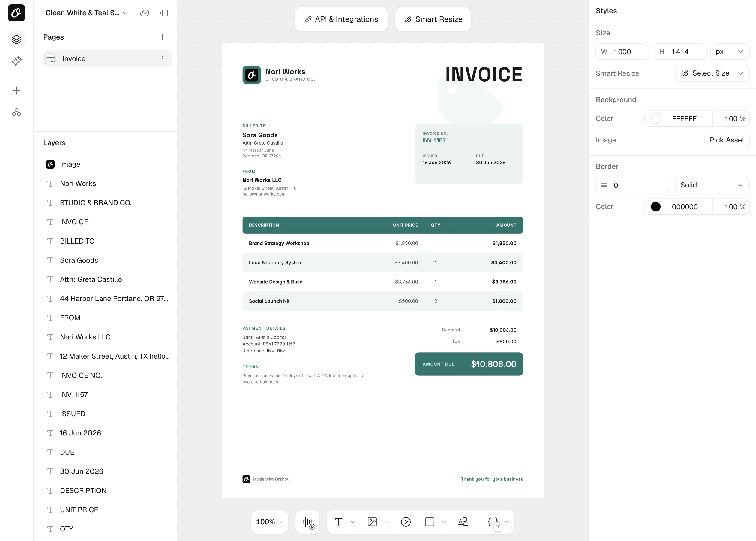The height and width of the screenshot is (541, 756).
Task: Open the AI sparkle tool in sidebar
Action: 16,61
